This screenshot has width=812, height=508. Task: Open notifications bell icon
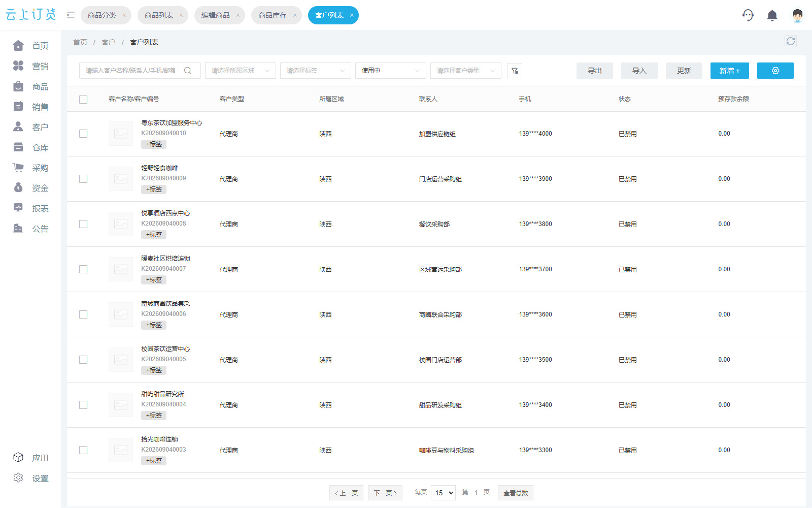pyautogui.click(x=772, y=15)
